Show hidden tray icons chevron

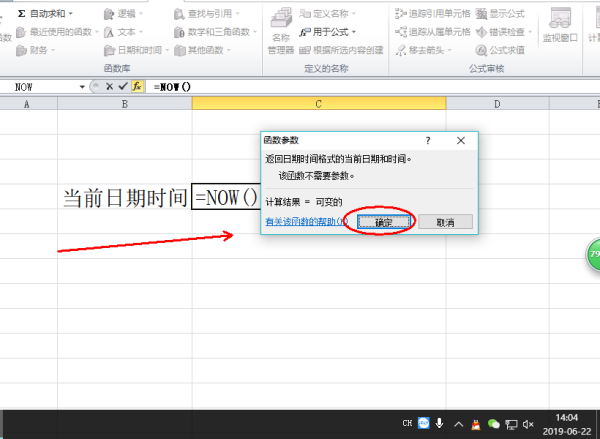coord(457,424)
